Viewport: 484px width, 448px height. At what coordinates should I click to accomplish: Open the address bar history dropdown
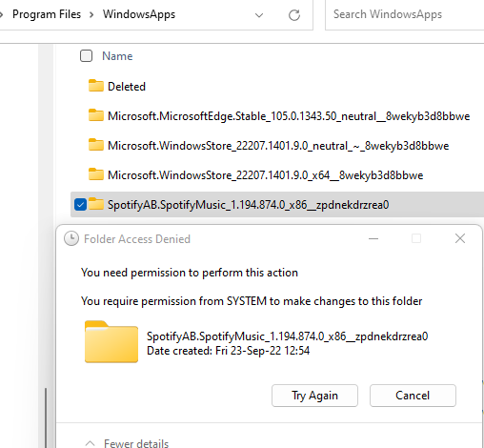pos(259,15)
